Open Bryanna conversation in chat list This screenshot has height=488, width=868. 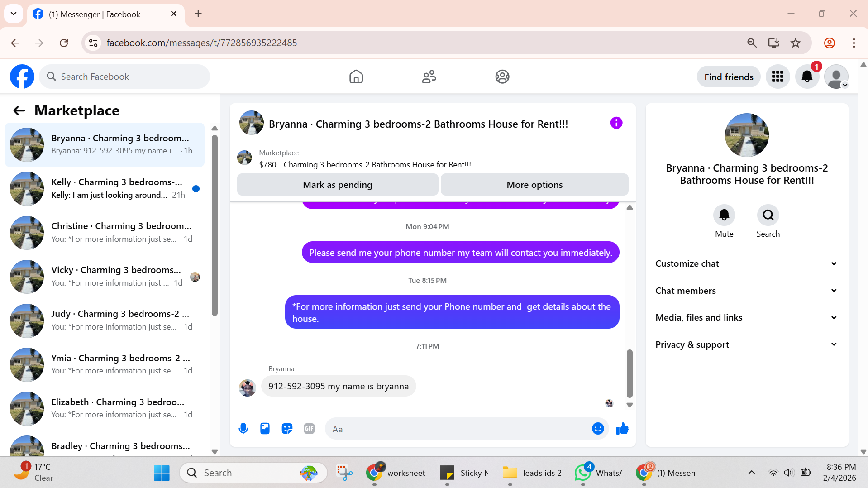pos(105,145)
